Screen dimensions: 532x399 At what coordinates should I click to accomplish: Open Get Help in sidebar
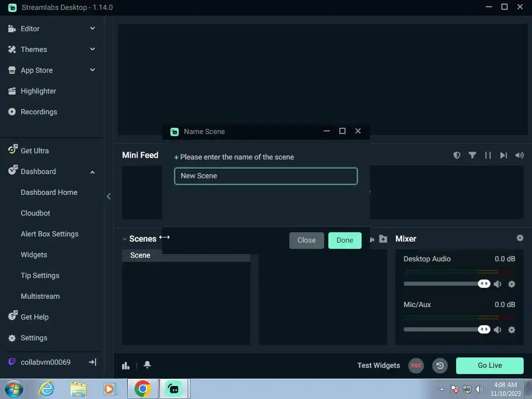(35, 317)
